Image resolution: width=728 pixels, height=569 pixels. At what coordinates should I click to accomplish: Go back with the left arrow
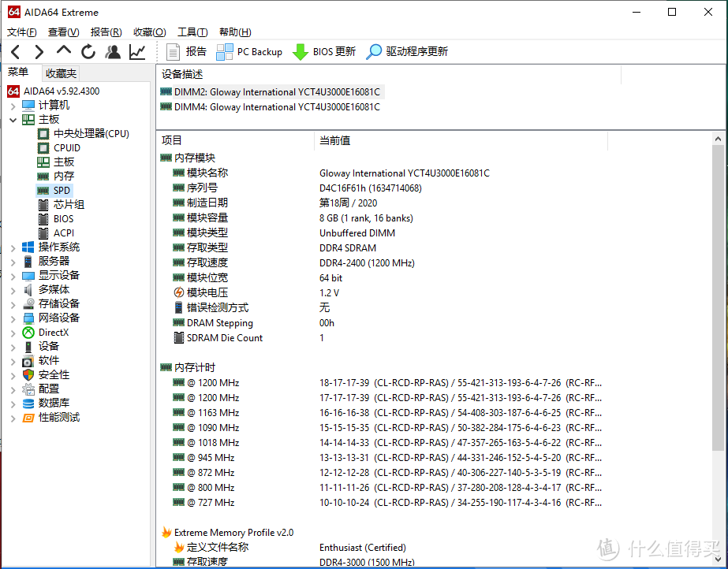point(15,51)
